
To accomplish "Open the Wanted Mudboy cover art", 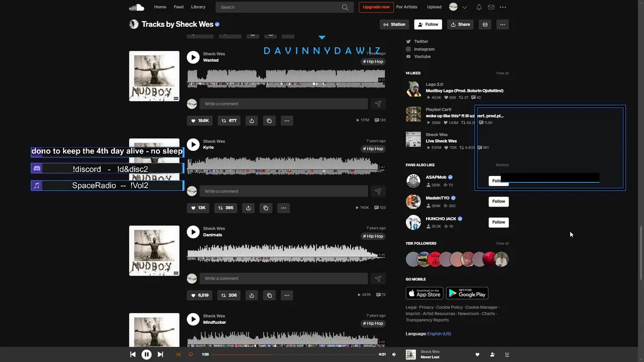I will pyautogui.click(x=154, y=76).
